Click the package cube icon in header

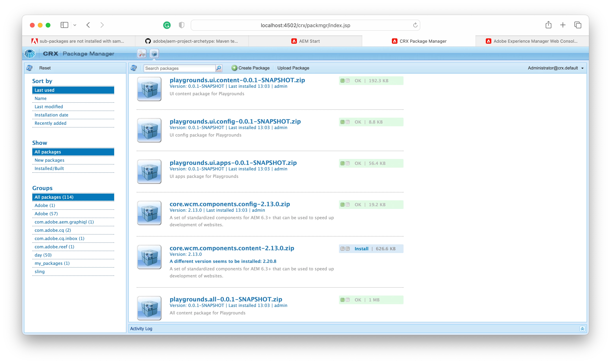(154, 54)
